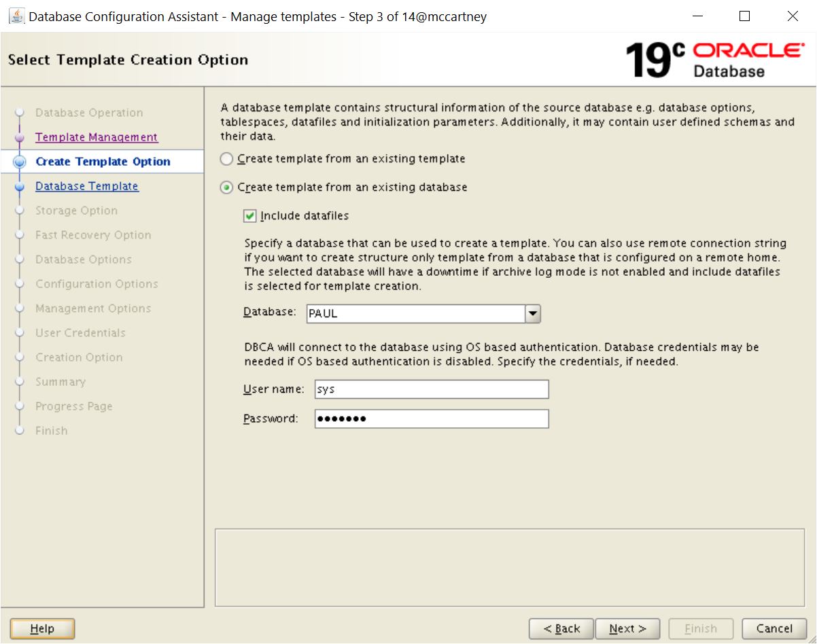
Task: Click the Configuration Options step label
Action: point(97,284)
